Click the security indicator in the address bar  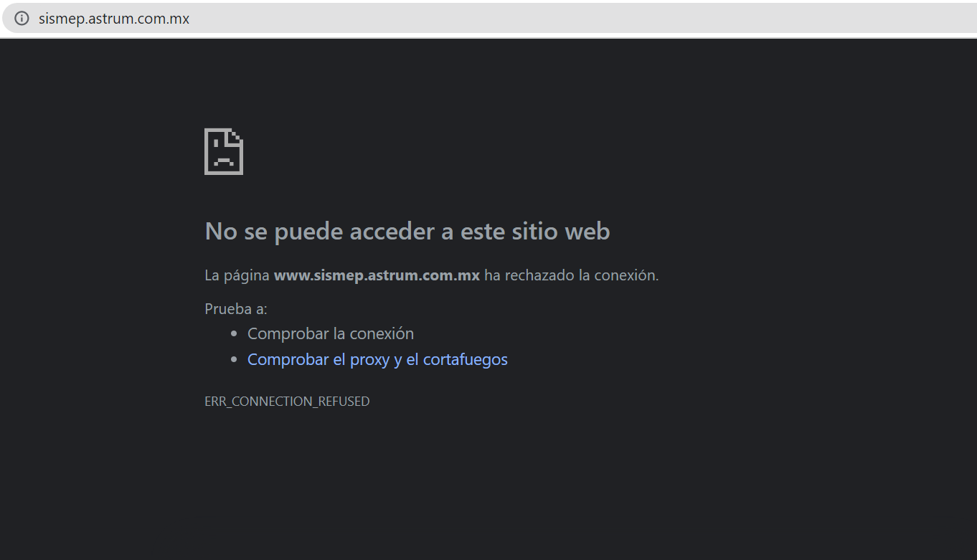coord(21,18)
